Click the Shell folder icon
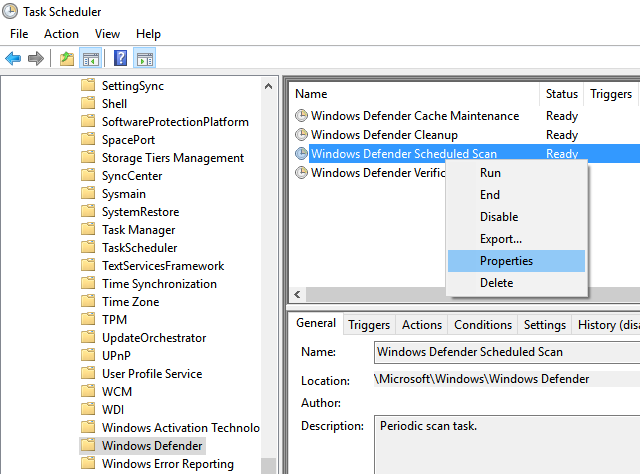640x474 pixels. click(x=88, y=103)
